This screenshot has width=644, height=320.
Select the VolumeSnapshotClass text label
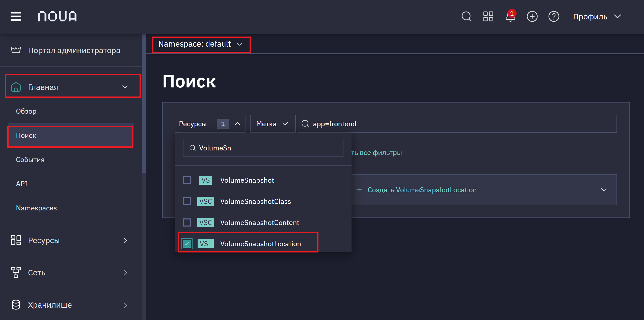click(x=255, y=201)
